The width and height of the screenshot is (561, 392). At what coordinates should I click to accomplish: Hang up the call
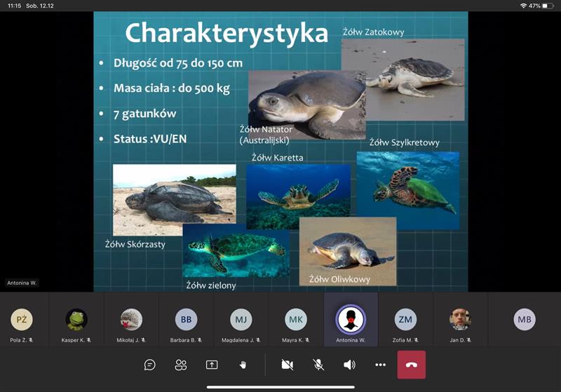tap(411, 365)
